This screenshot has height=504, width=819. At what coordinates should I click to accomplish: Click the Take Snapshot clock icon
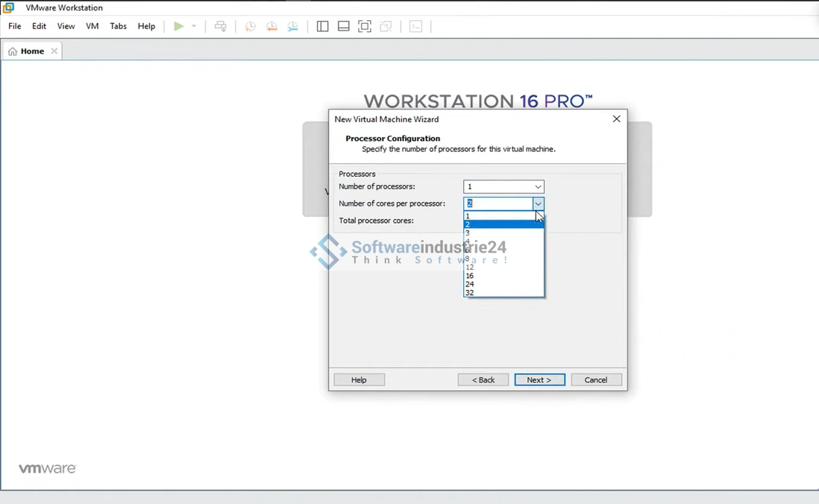pyautogui.click(x=251, y=26)
